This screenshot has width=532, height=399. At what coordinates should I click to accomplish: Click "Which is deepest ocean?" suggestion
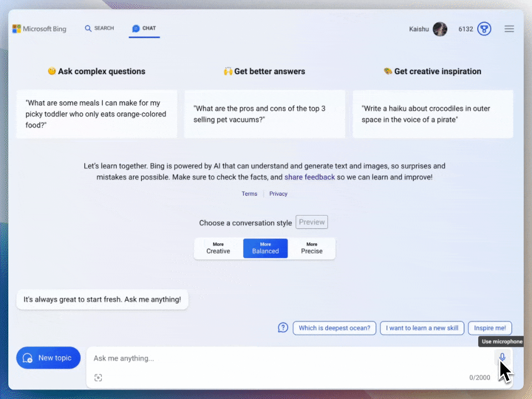[334, 328]
